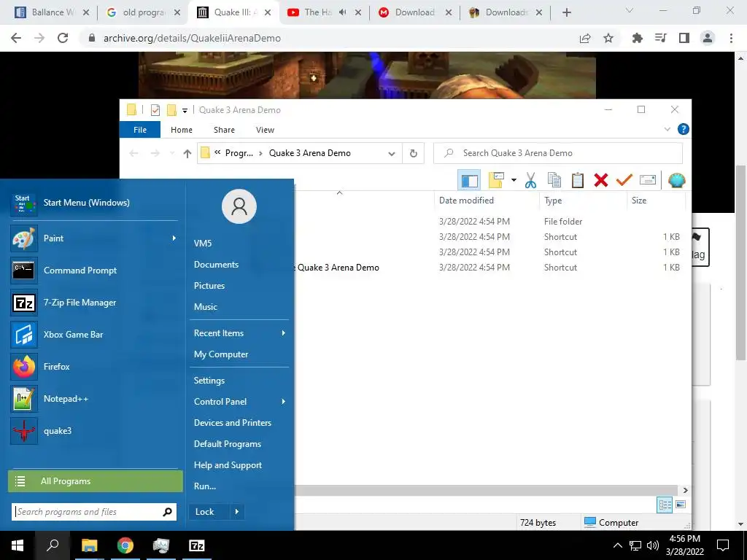Open the Explorer help question mark
The height and width of the screenshot is (560, 747).
tap(683, 130)
